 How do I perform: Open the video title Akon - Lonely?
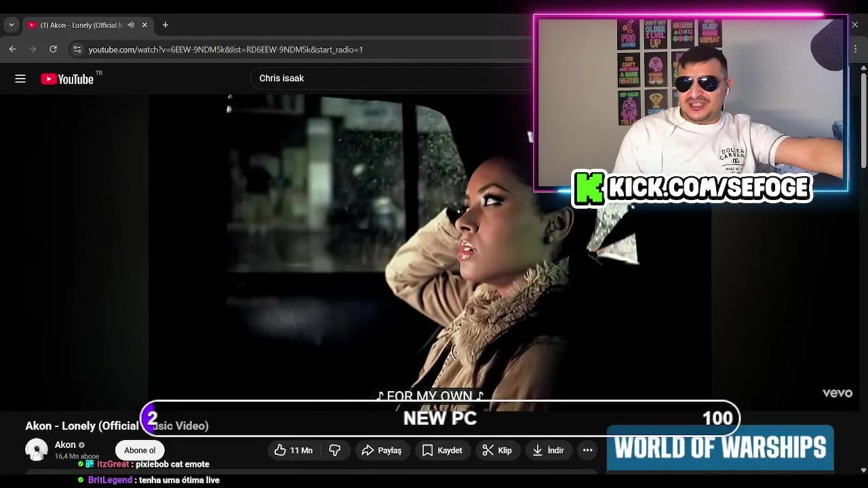117,426
